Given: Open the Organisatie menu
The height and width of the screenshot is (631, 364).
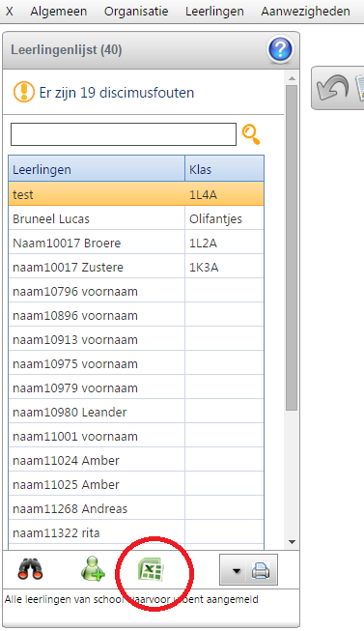Looking at the screenshot, I should 136,12.
